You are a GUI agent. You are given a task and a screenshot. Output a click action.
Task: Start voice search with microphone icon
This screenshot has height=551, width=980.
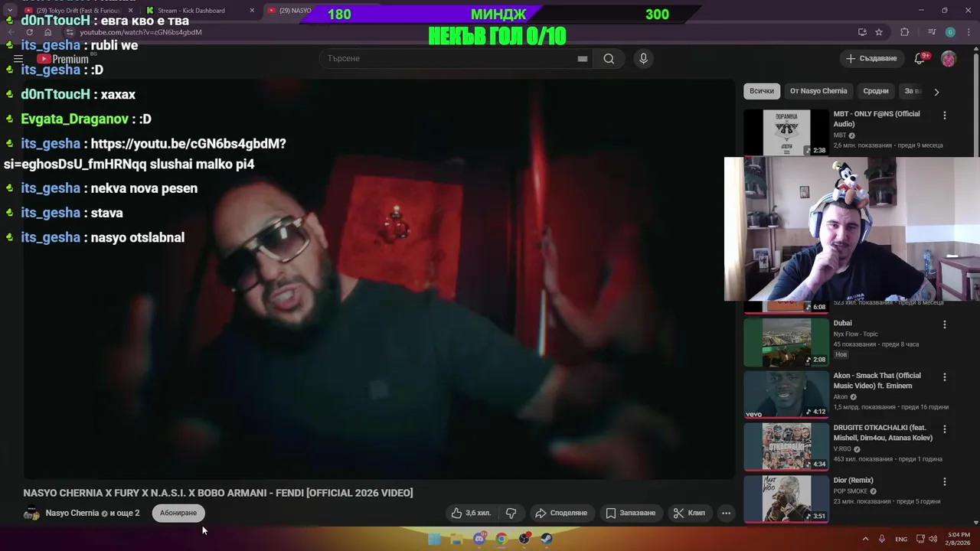(643, 59)
